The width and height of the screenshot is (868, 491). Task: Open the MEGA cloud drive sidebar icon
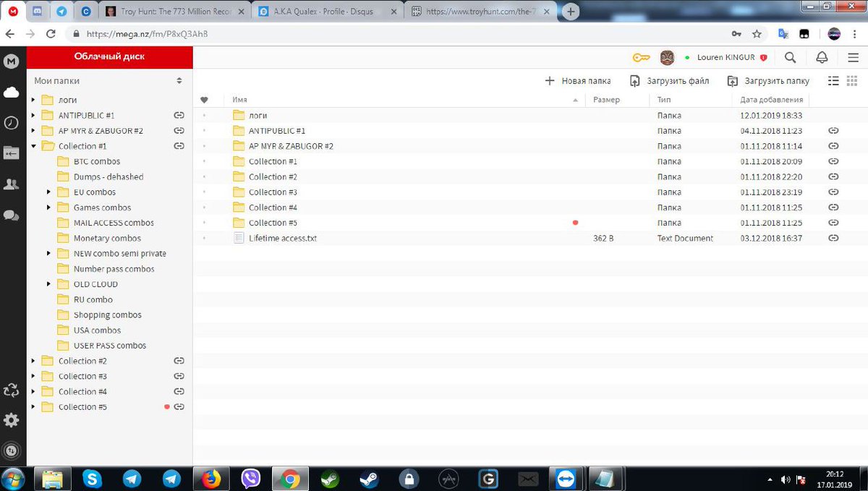click(x=12, y=92)
